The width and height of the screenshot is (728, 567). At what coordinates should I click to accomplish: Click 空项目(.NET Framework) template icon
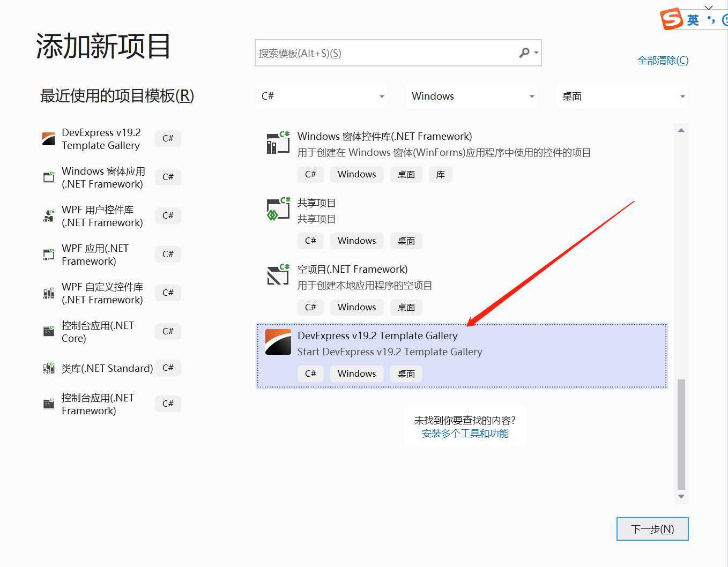[x=278, y=275]
